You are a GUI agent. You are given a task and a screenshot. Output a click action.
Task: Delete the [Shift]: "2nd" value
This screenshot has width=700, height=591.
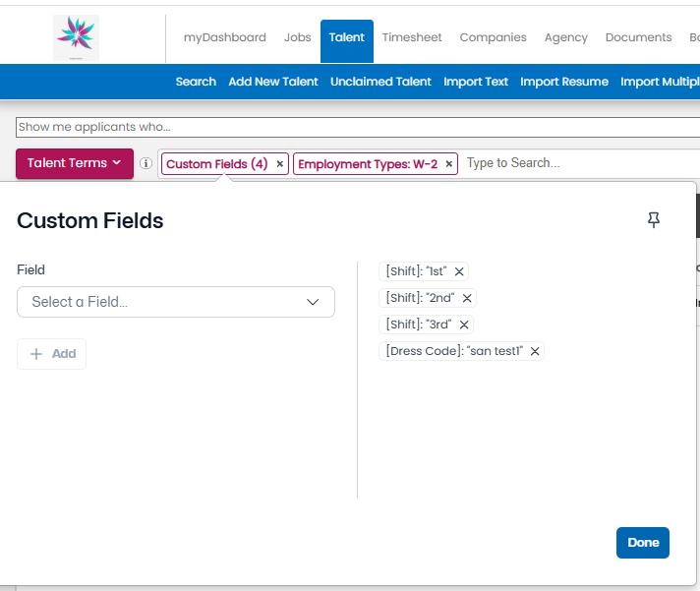coord(467,298)
